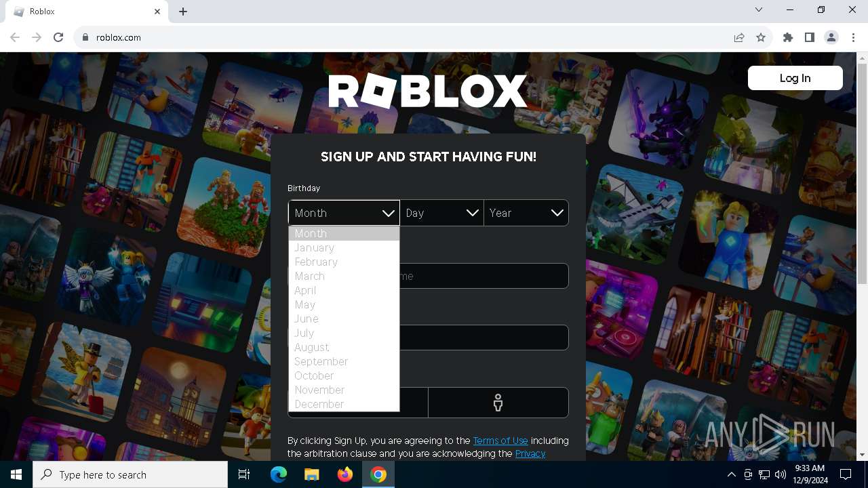868x488 pixels.
Task: Open File Explorer from taskbar
Action: (311, 474)
